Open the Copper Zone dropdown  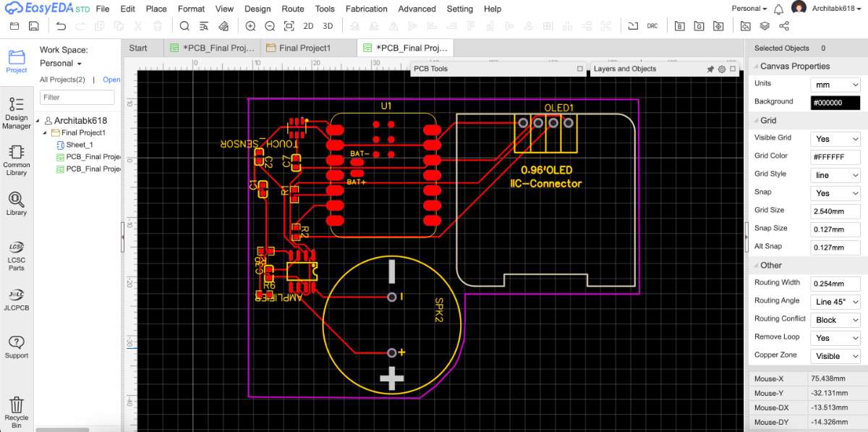(835, 355)
